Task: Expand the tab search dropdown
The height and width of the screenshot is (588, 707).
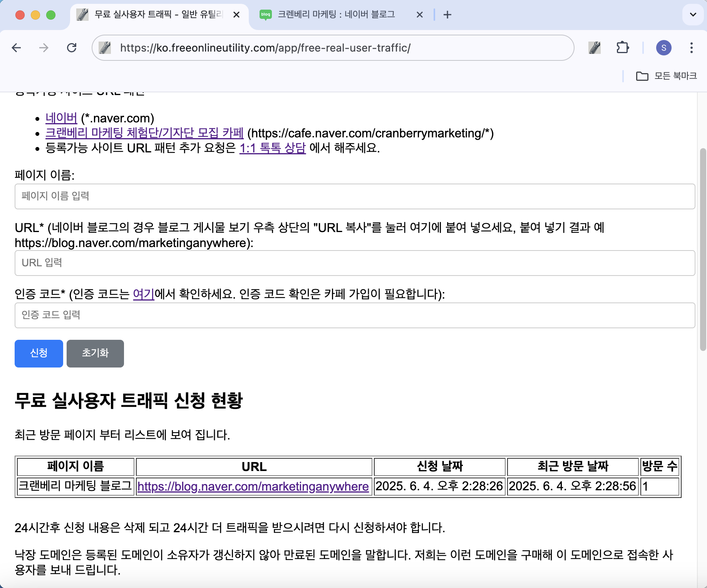Action: click(x=693, y=15)
